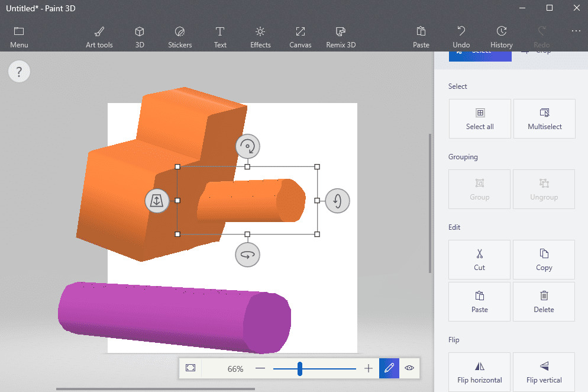588x392 pixels.
Task: Toggle 3D view mode eye icon
Action: point(409,368)
